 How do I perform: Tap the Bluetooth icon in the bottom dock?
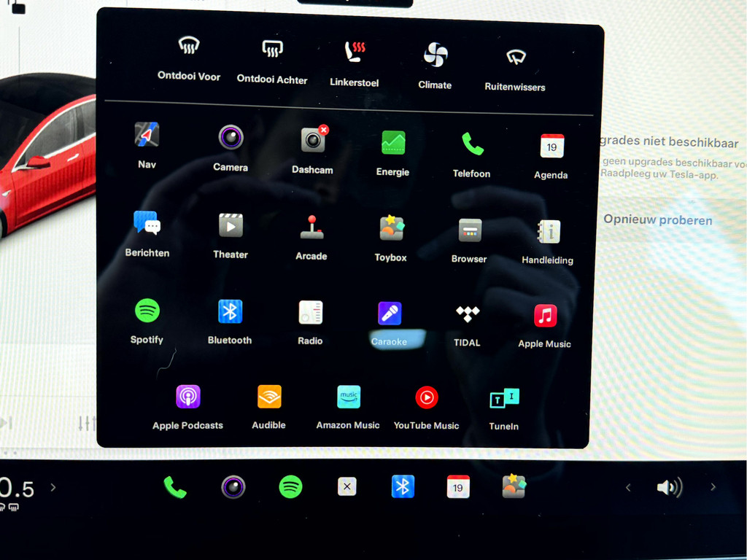(x=403, y=486)
